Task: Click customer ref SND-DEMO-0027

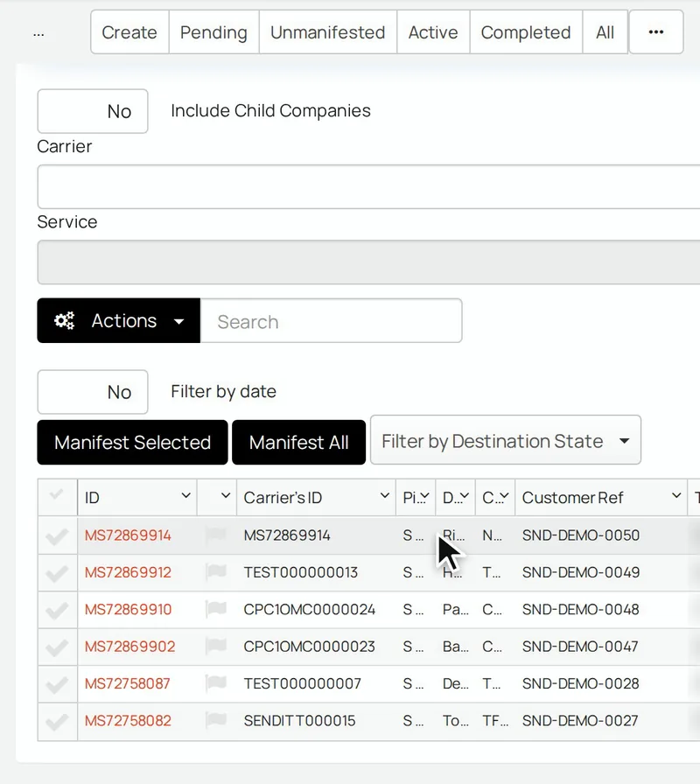Action: coord(580,720)
